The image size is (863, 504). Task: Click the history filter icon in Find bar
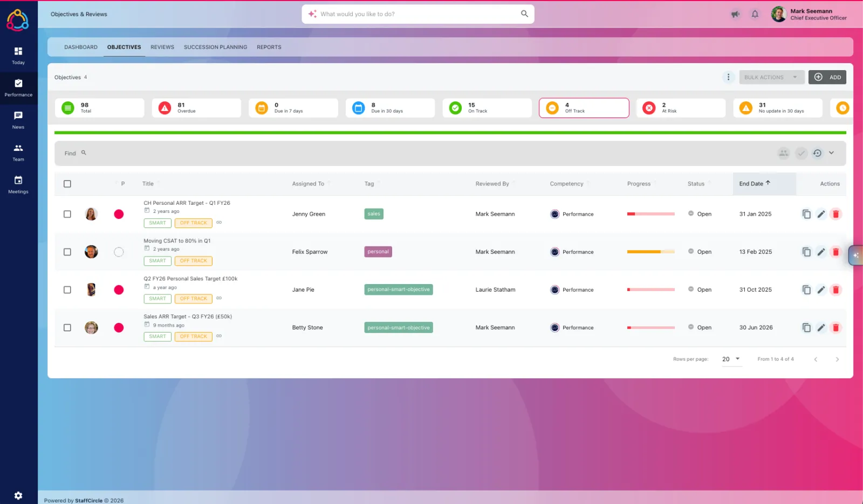tap(817, 153)
